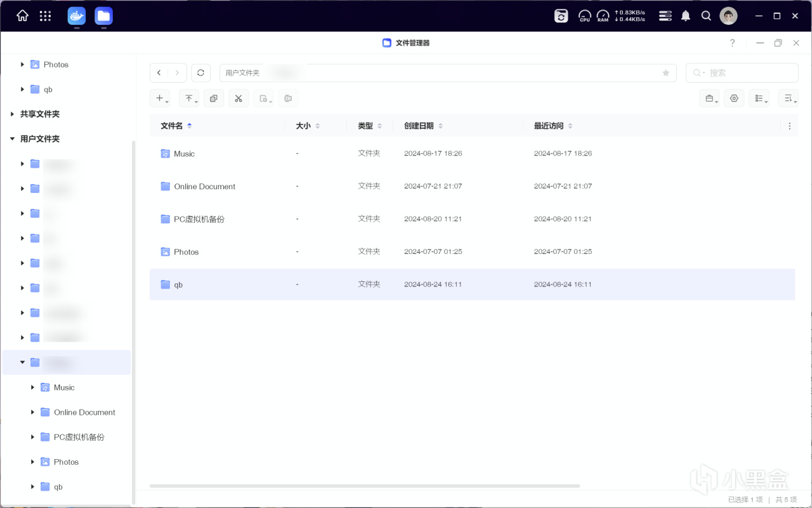Click the cut scissors icon

tap(239, 98)
